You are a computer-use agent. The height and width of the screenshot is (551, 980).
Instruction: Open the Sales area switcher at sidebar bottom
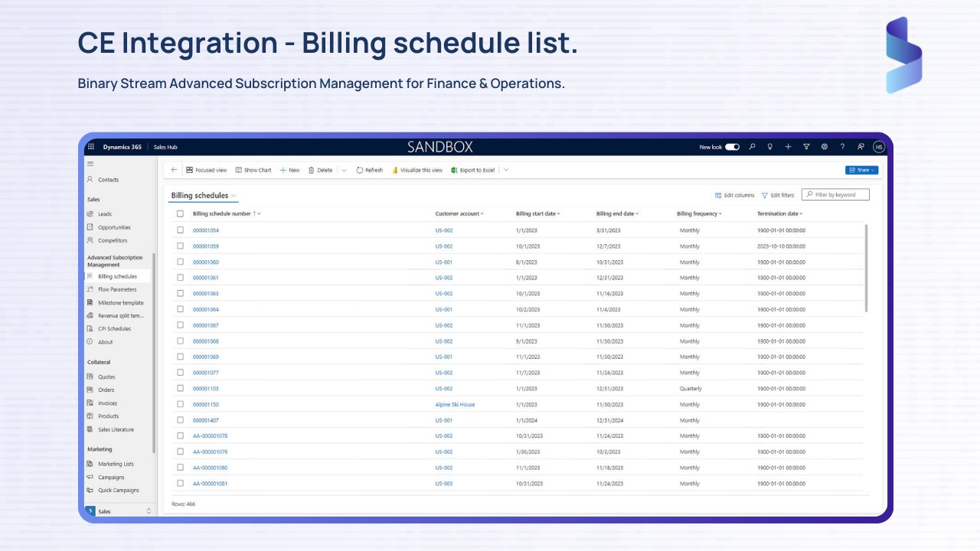pos(120,510)
